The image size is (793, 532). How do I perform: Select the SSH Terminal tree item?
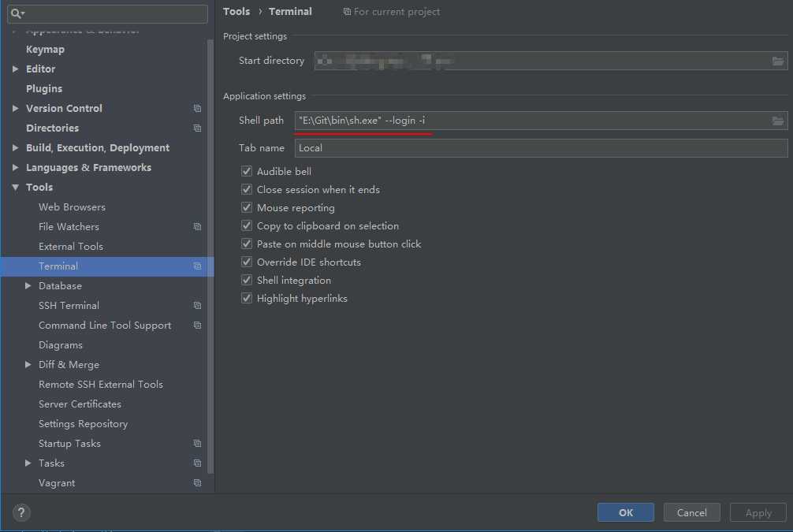[69, 306]
